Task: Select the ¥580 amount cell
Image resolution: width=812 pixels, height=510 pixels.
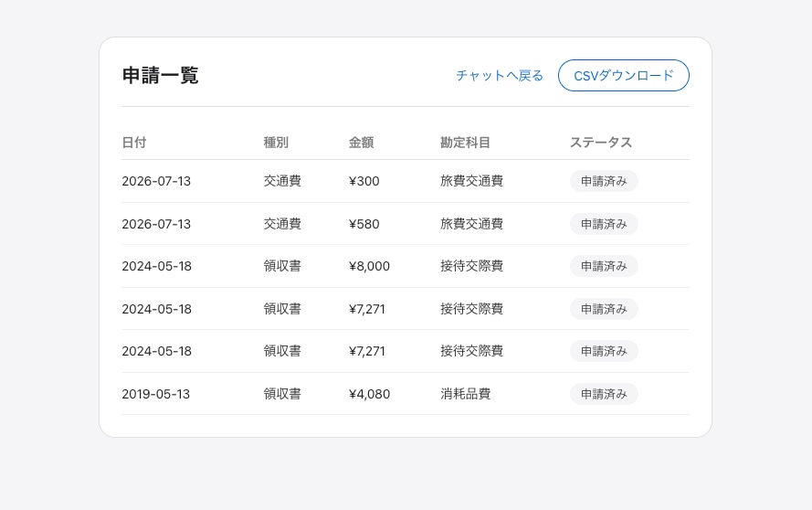Action: [364, 224]
